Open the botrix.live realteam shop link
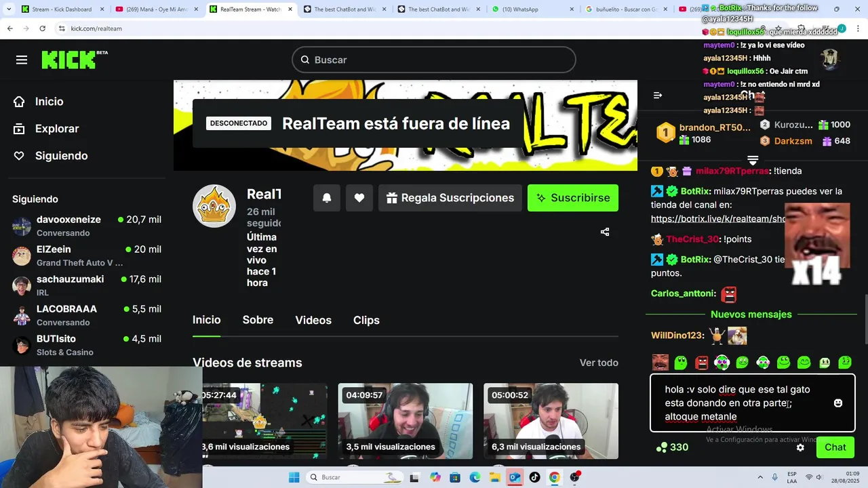 click(x=718, y=219)
